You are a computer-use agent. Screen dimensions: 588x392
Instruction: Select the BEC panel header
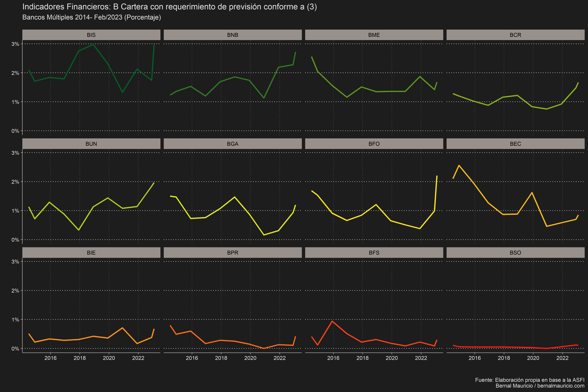click(515, 144)
